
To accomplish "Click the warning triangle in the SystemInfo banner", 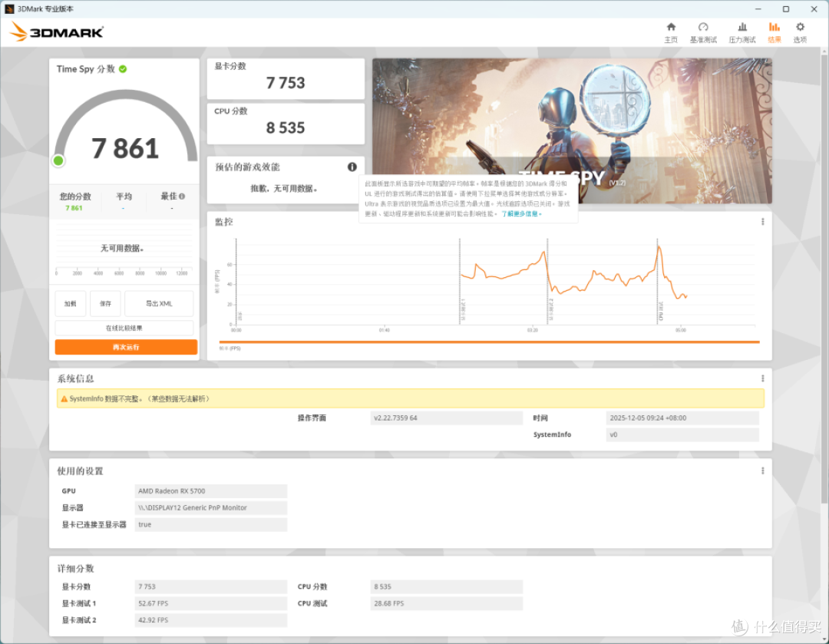I will [x=64, y=398].
